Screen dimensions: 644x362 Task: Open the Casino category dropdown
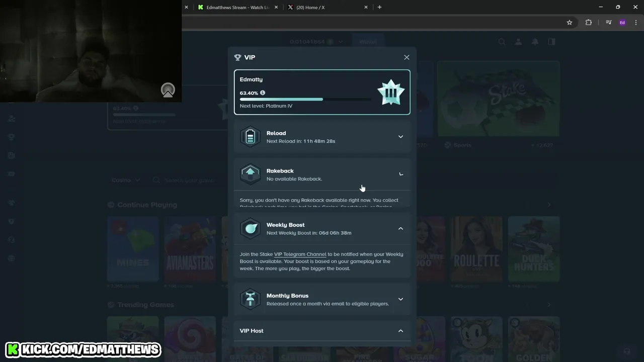pos(126,180)
